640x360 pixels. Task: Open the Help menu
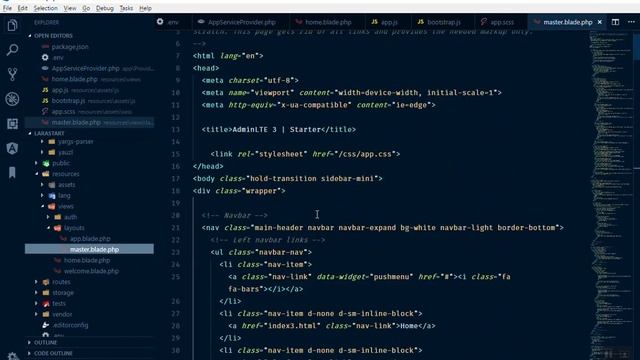click(x=145, y=8)
